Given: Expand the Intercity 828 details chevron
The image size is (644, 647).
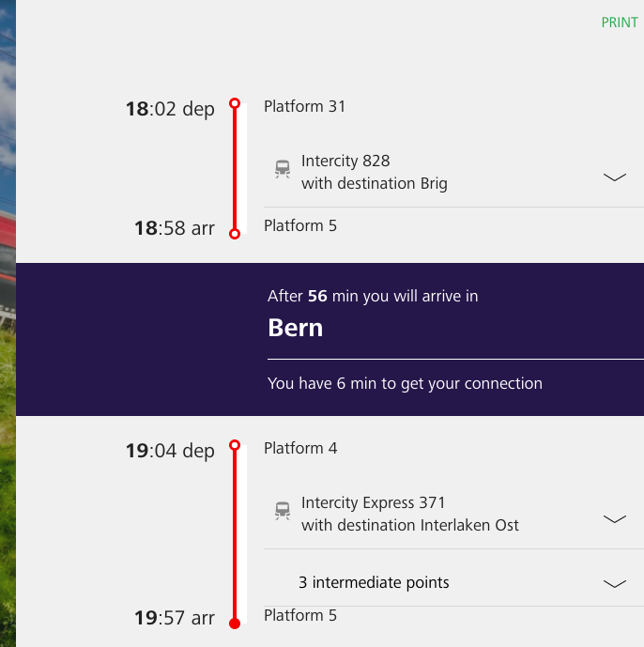Looking at the screenshot, I should tap(614, 177).
